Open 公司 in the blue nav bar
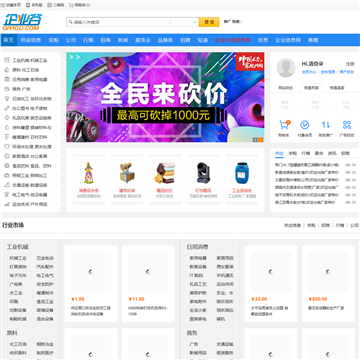 coord(71,40)
